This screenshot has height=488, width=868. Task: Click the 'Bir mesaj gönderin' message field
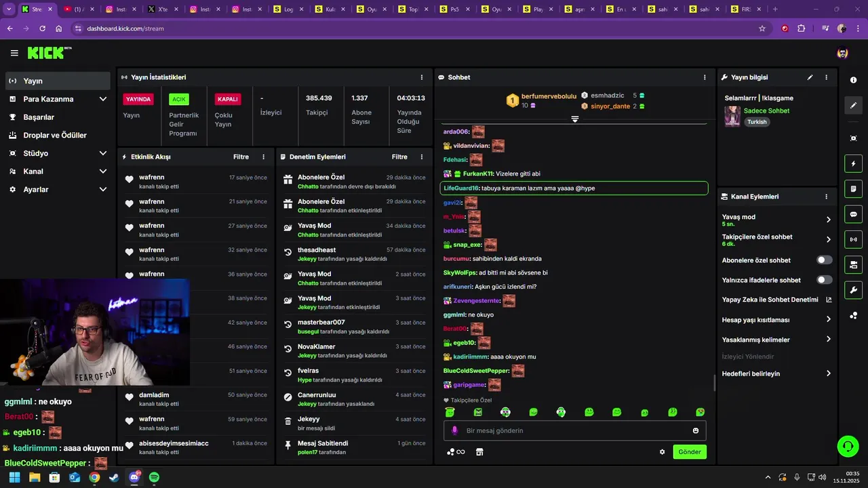coord(575,430)
